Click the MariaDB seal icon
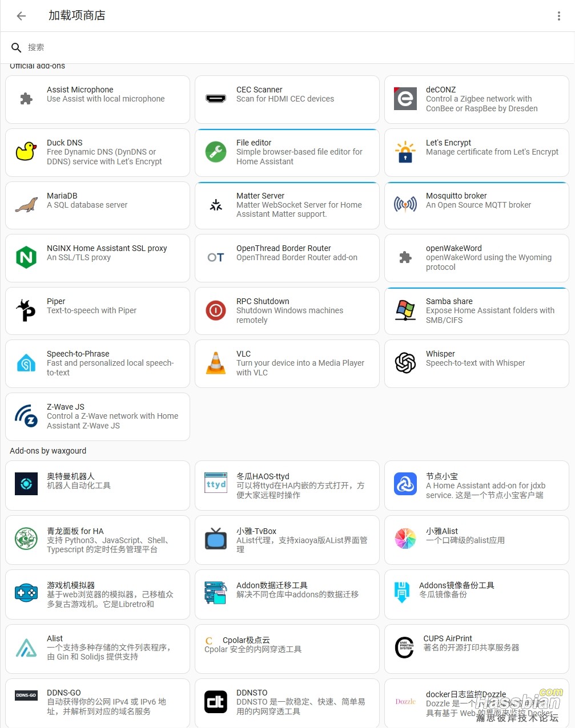 coord(26,205)
